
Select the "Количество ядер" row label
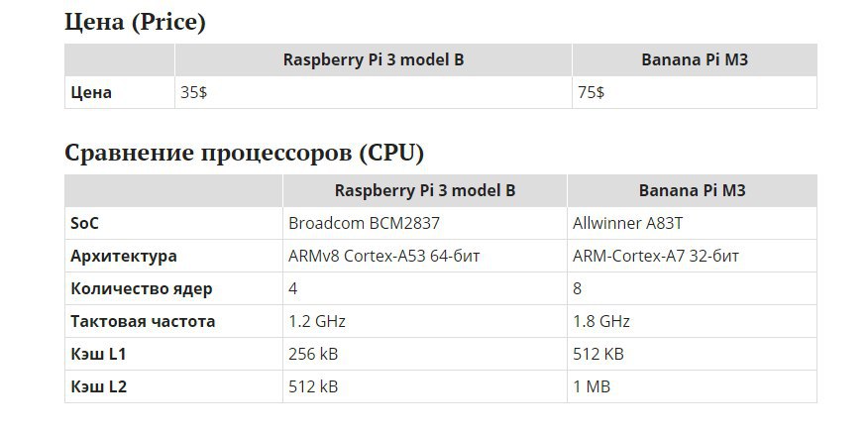[142, 288]
